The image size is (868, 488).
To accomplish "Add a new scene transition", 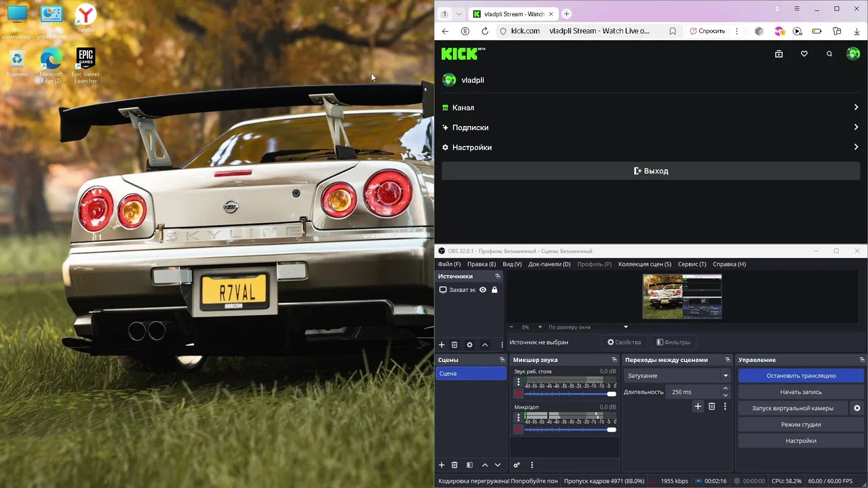I will pos(698,406).
